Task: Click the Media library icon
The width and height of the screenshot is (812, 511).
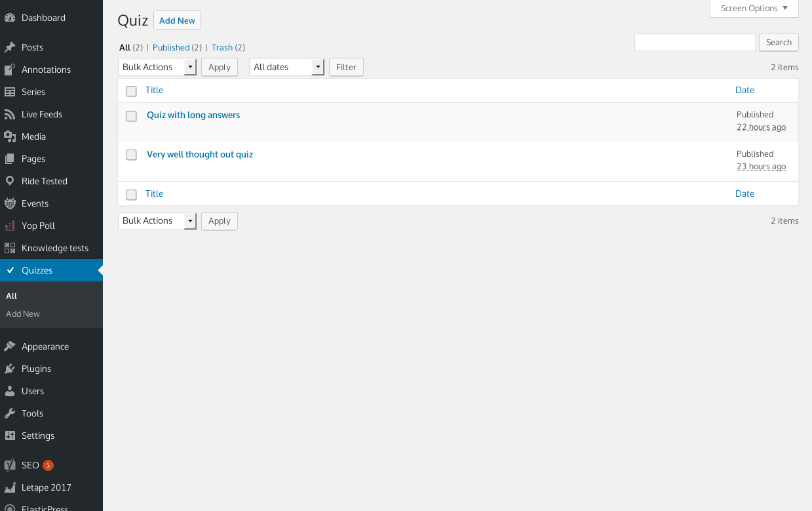Action: coord(10,136)
